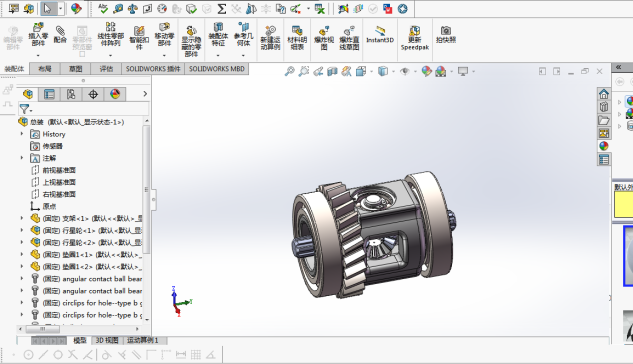
Task: Click feature tree vertical scrollbar
Action: click(x=147, y=190)
